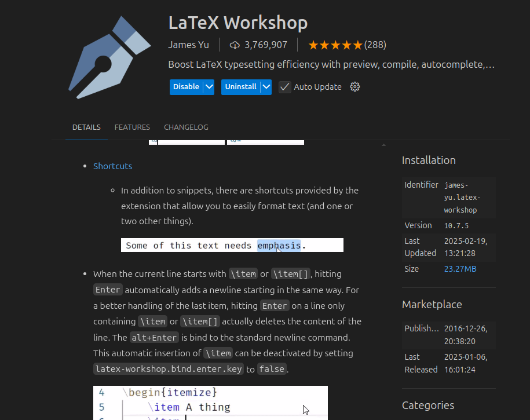Click the fifth rating star
This screenshot has height=420, width=530.
(359, 45)
